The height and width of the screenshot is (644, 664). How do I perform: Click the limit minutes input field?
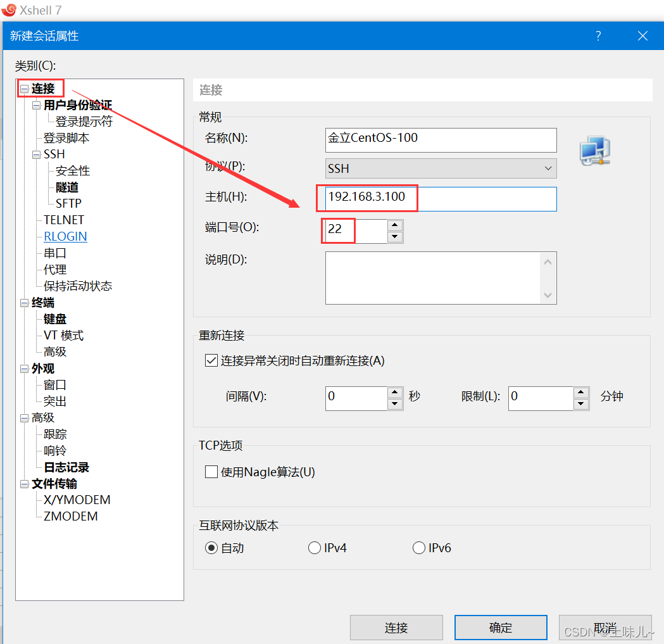click(x=541, y=398)
